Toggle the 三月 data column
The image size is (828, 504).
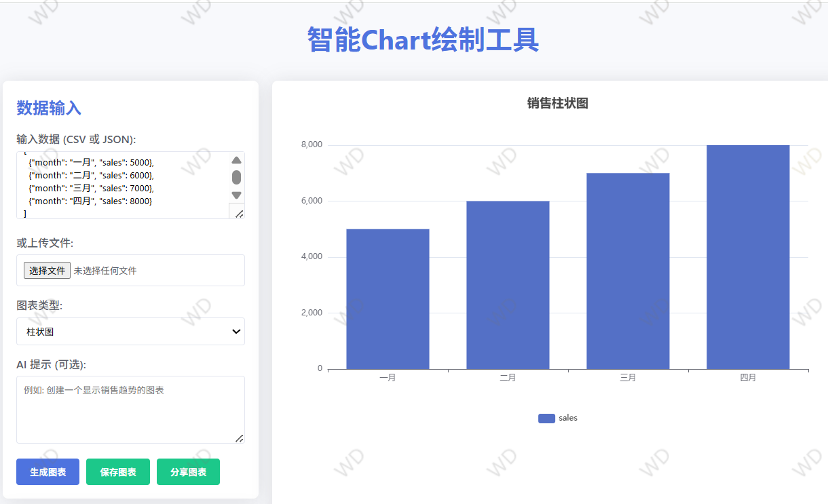pos(627,271)
